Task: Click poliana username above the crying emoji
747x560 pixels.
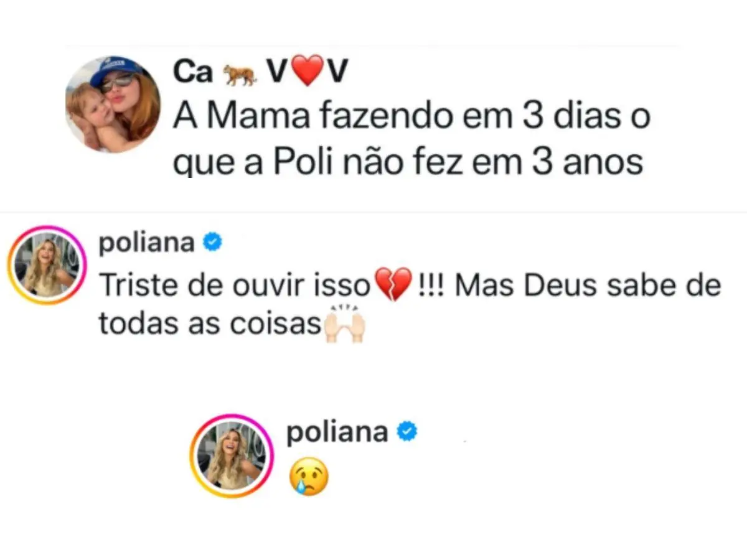Action: pyautogui.click(x=337, y=431)
